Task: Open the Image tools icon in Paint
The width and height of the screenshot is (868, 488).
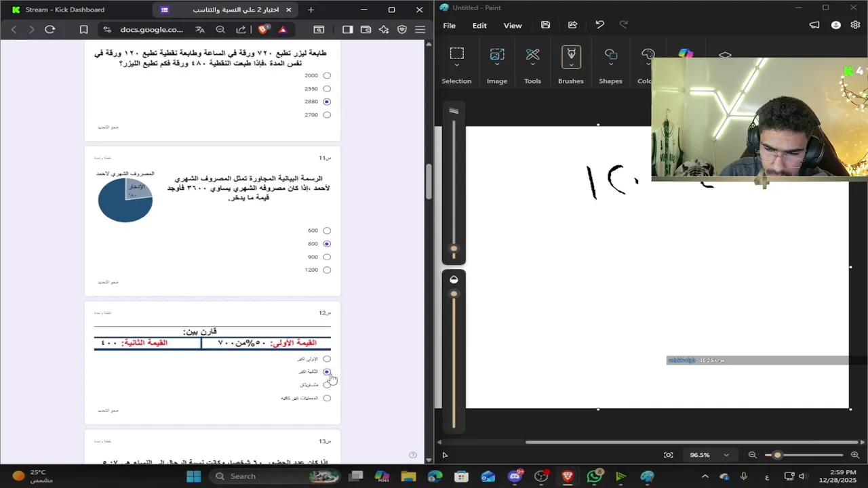Action: tap(497, 54)
